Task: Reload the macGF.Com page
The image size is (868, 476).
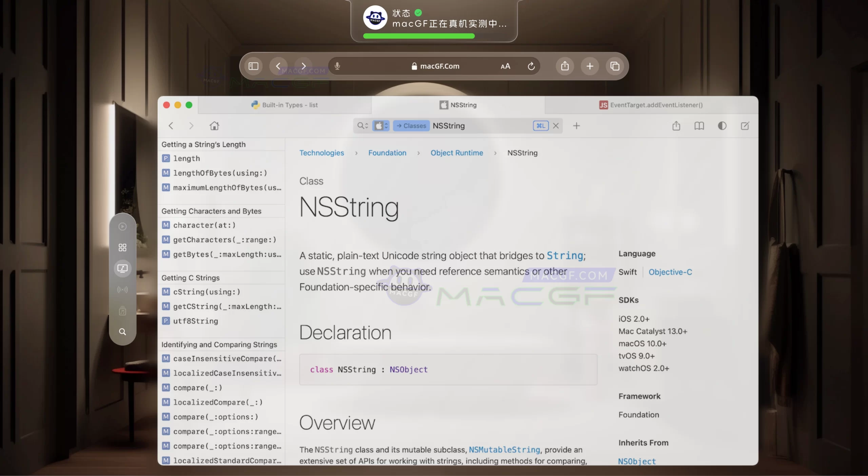Action: [531, 66]
